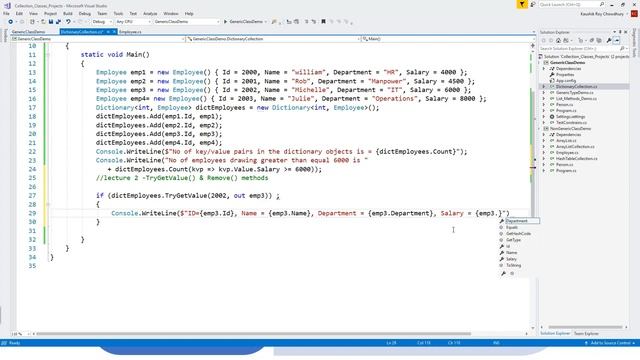
Task: Click the Undo toolbar icon
Action: tap(68, 22)
